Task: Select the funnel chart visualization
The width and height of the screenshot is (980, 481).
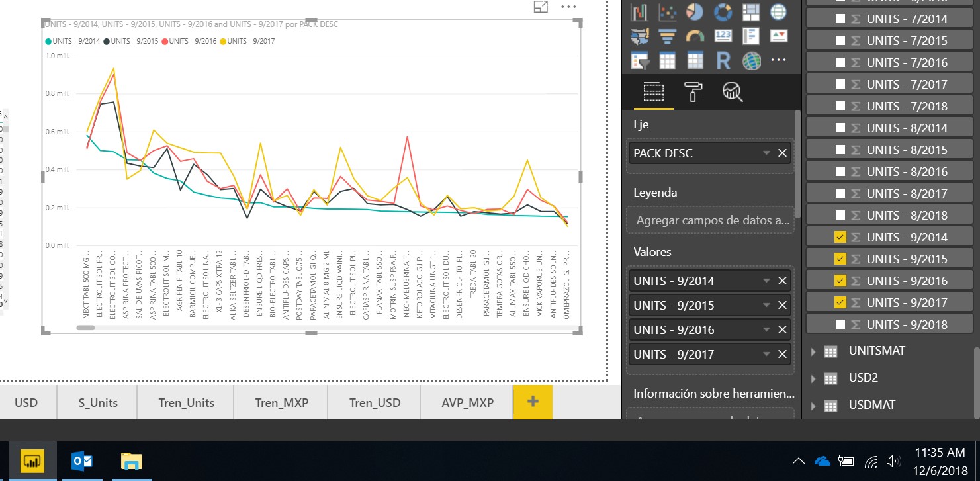Action: [x=668, y=36]
